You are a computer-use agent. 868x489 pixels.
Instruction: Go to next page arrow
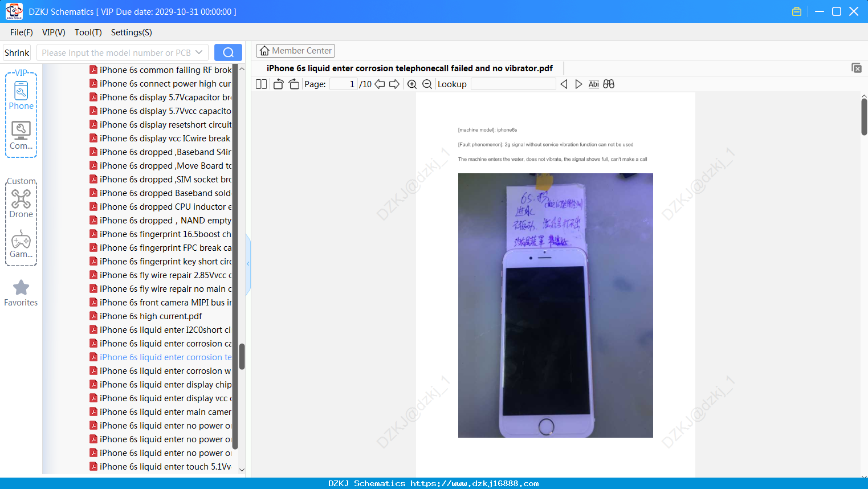(x=394, y=84)
